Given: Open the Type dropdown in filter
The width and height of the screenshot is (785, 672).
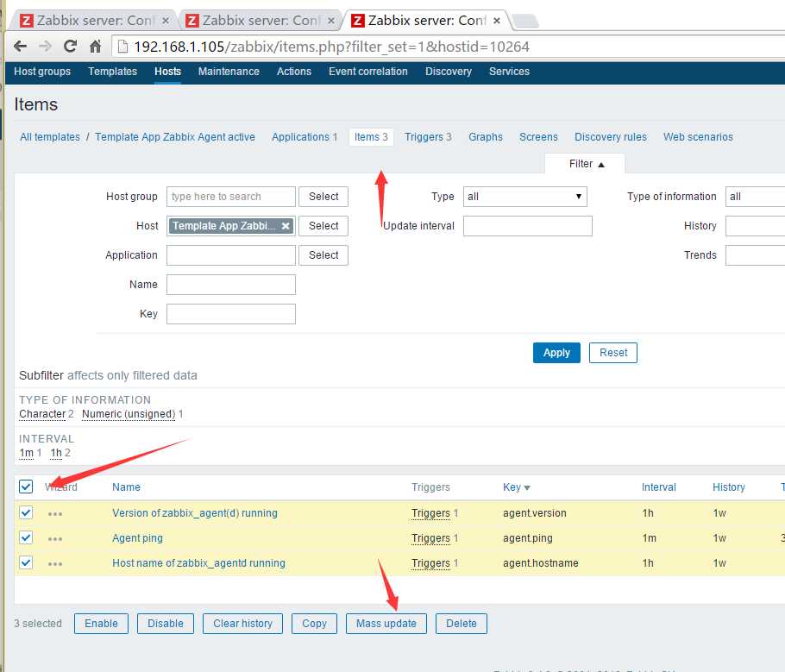Looking at the screenshot, I should coord(524,197).
